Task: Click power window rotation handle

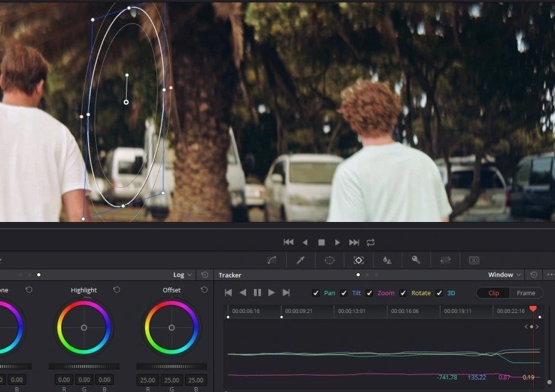Action: coord(127,75)
